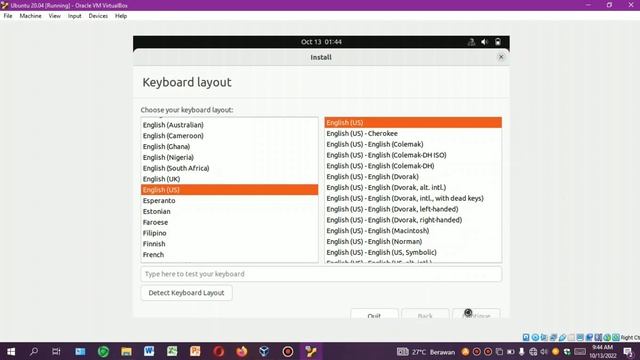Open the Windows Start menu
The height and width of the screenshot is (360, 640).
11,351
